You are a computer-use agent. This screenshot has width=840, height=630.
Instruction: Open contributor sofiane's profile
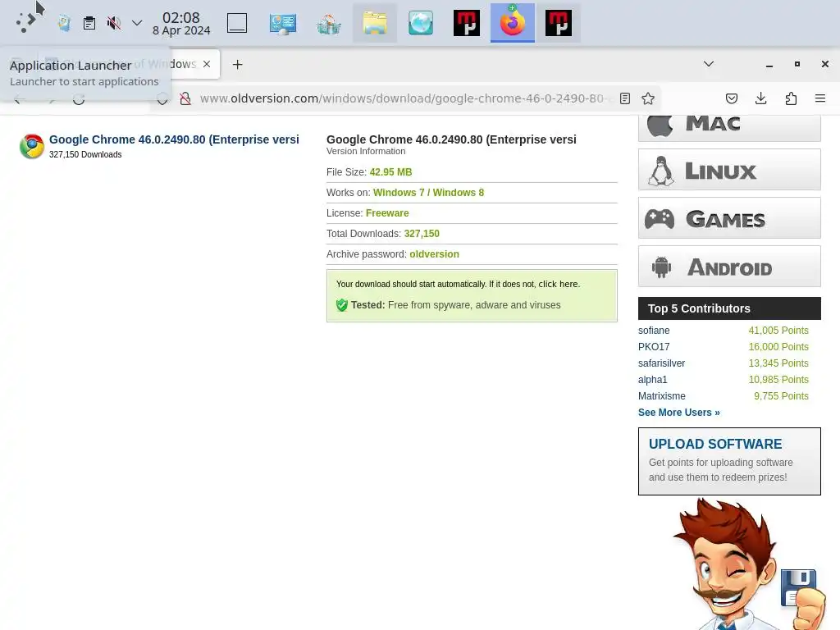pyautogui.click(x=654, y=331)
